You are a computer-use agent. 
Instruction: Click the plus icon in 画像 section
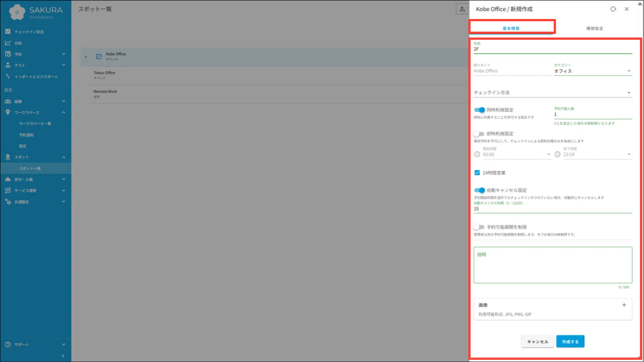coord(624,305)
